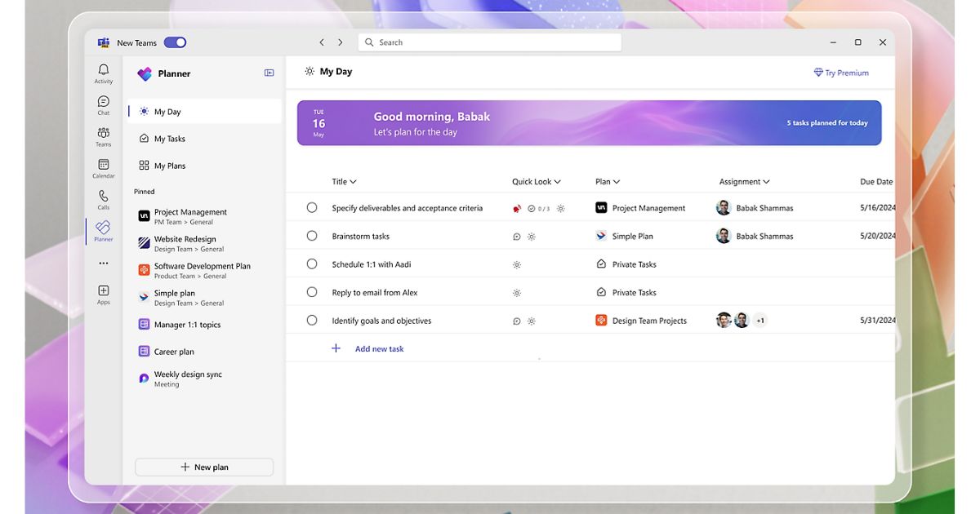This screenshot has width=980, height=514.
Task: Click the New plan button
Action: (204, 467)
